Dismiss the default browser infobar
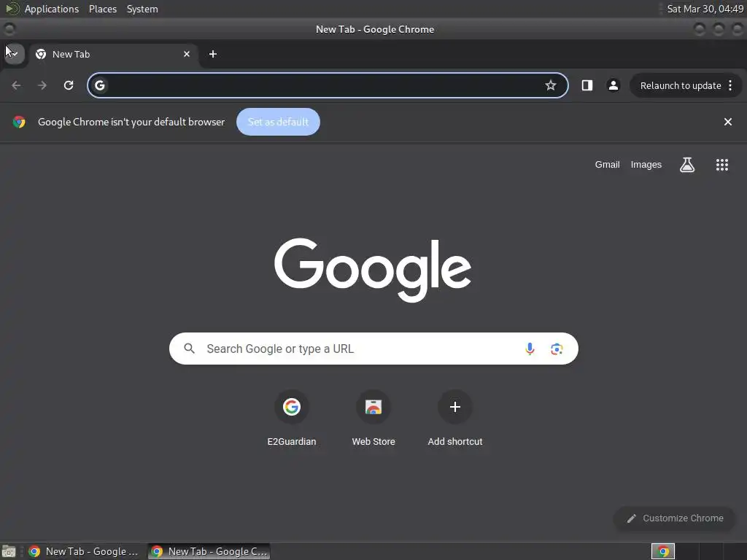The height and width of the screenshot is (560, 747). pyautogui.click(x=728, y=122)
